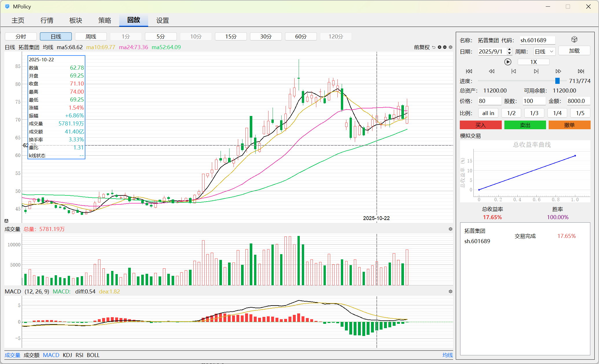Open the 策略 tab
This screenshot has height=364, width=599.
105,20
